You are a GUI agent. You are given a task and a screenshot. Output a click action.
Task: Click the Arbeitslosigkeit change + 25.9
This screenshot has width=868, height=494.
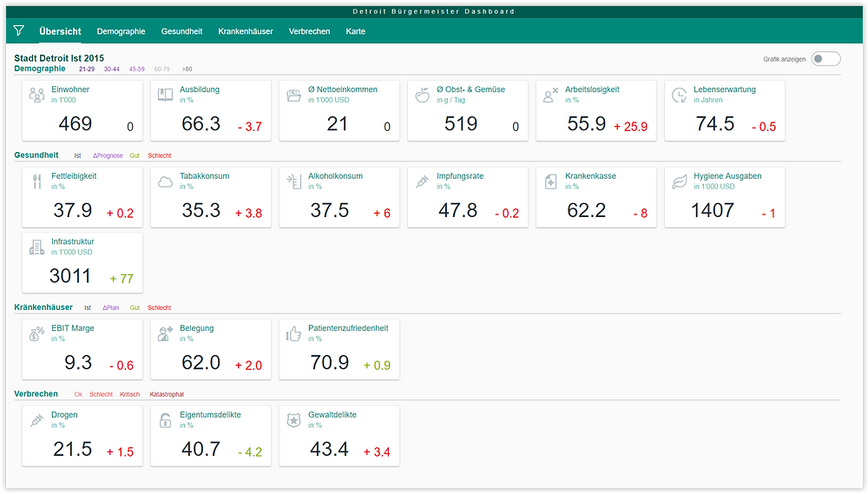tap(630, 127)
